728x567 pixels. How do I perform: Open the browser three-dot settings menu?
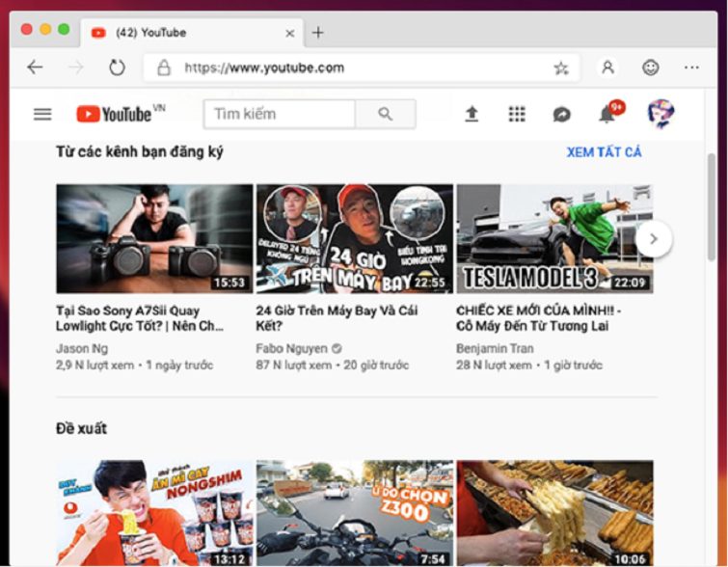click(691, 67)
